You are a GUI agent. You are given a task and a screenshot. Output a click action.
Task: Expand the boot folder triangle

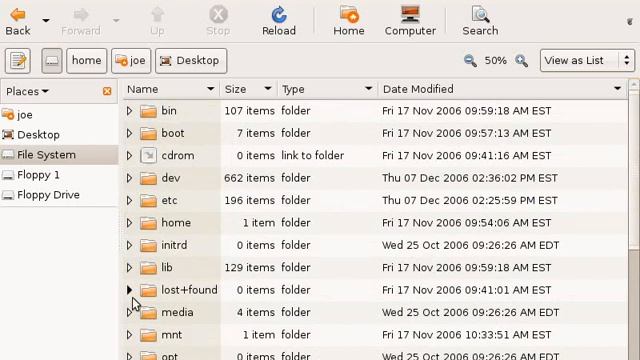129,133
